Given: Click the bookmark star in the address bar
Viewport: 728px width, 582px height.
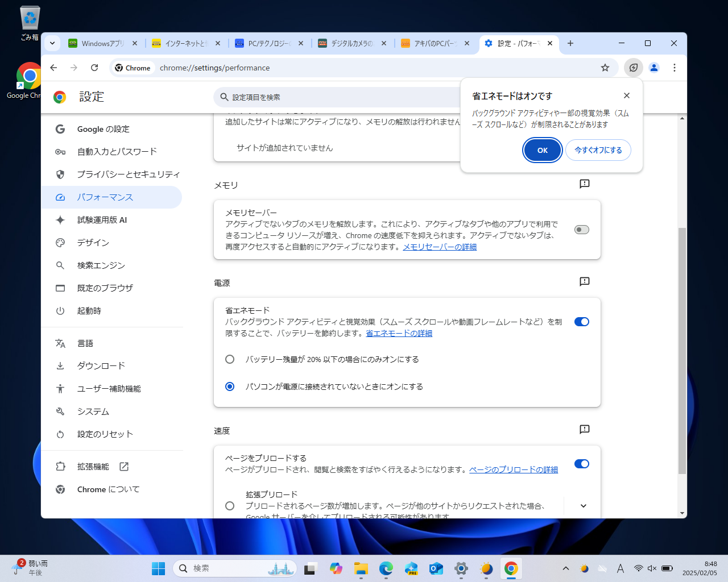Looking at the screenshot, I should click(605, 68).
